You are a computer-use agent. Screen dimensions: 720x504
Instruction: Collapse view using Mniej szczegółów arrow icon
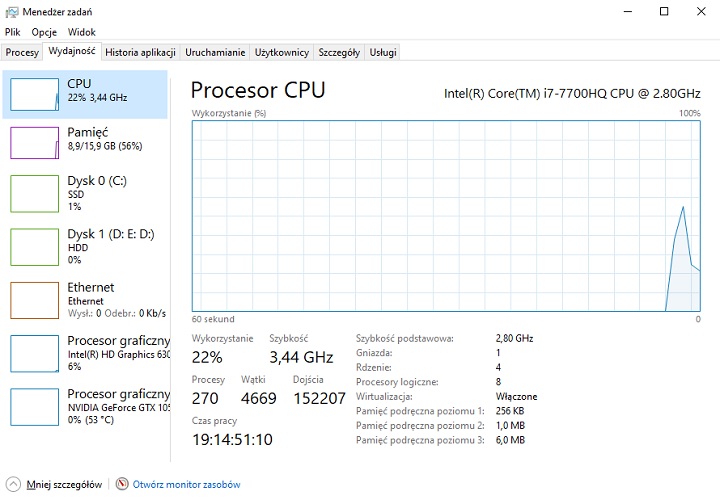pos(13,484)
